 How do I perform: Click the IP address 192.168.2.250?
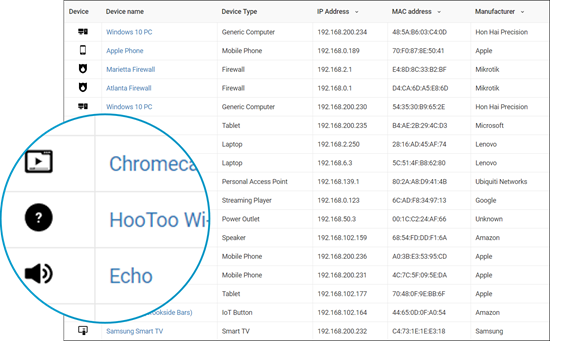(x=338, y=144)
